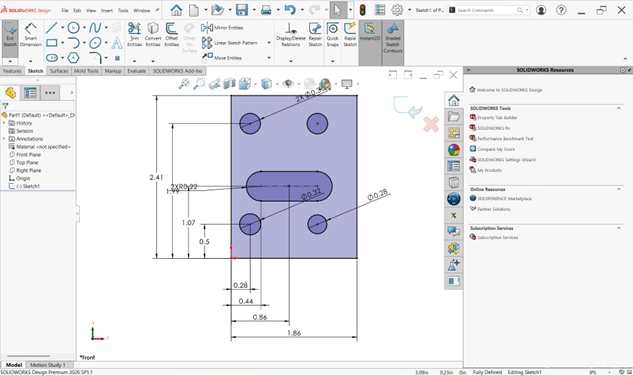
Task: Open the Performance Benchmark Test link
Action: [505, 139]
